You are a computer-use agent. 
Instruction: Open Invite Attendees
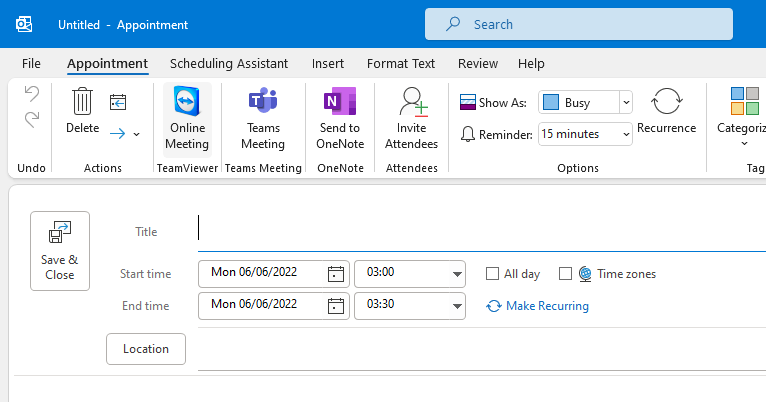coord(411,117)
